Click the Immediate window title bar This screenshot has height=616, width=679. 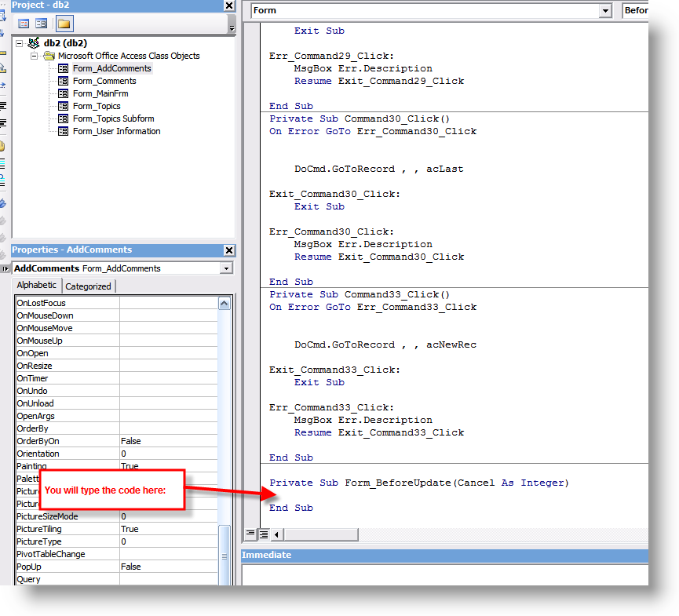(x=445, y=556)
